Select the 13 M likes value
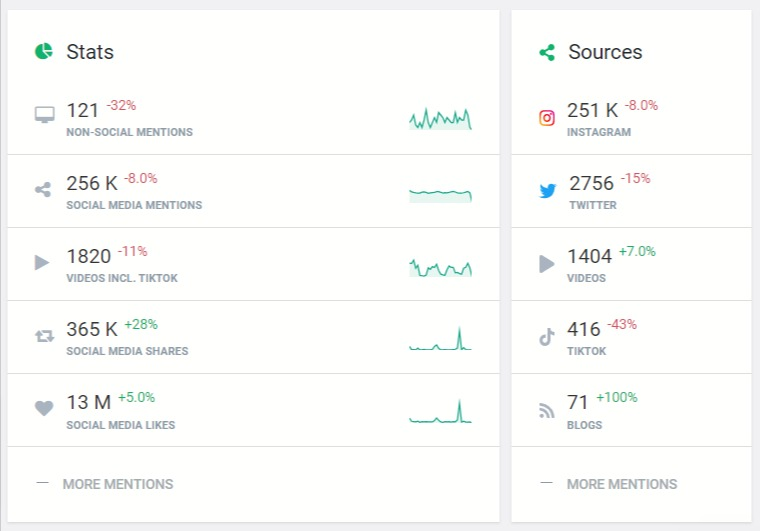 [89, 403]
